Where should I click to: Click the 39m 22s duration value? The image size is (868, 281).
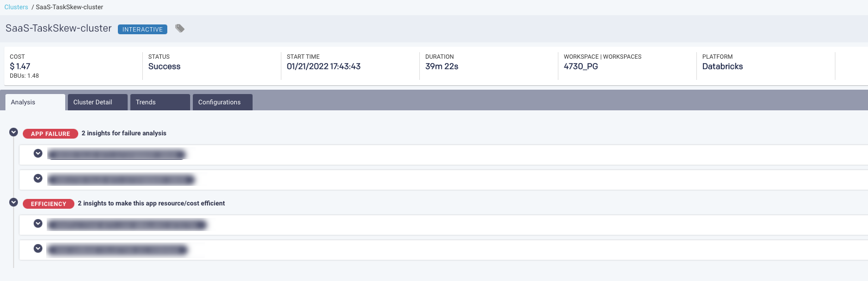coord(442,66)
